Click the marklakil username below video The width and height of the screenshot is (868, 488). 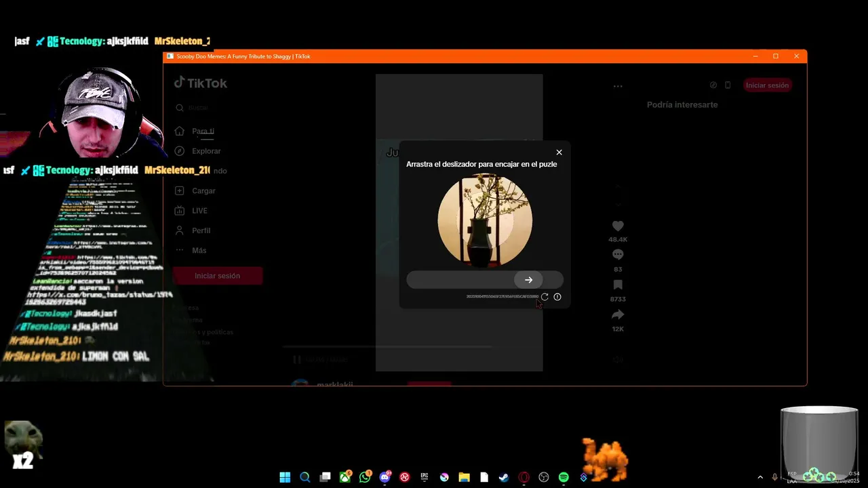(x=334, y=384)
